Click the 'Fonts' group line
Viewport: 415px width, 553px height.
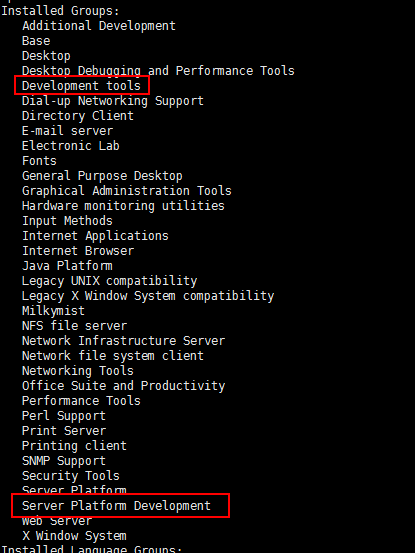coord(39,161)
